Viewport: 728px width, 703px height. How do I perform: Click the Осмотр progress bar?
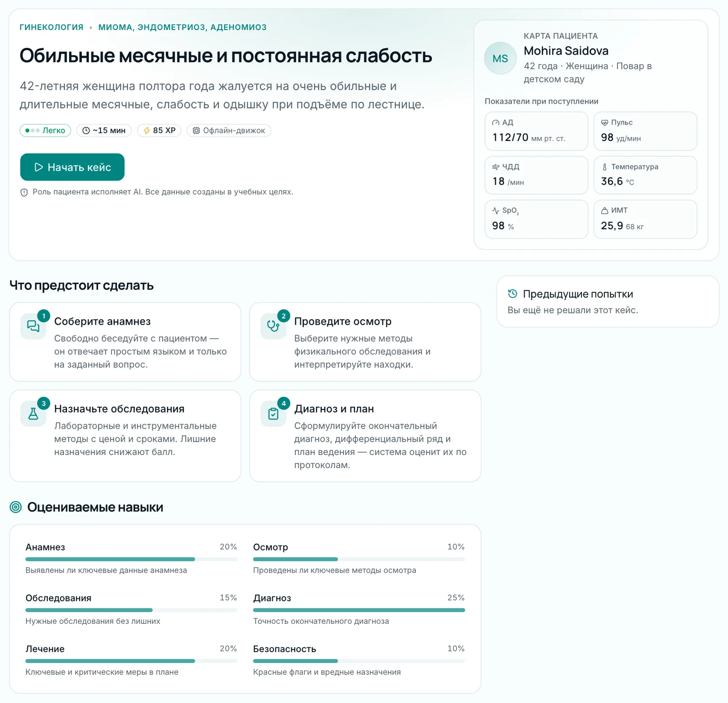[359, 559]
